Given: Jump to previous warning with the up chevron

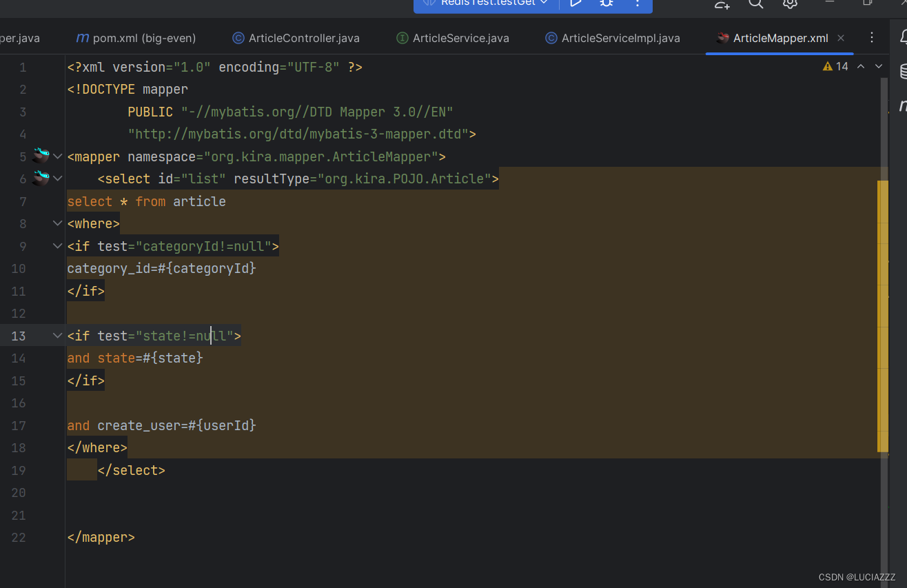Looking at the screenshot, I should (x=860, y=66).
